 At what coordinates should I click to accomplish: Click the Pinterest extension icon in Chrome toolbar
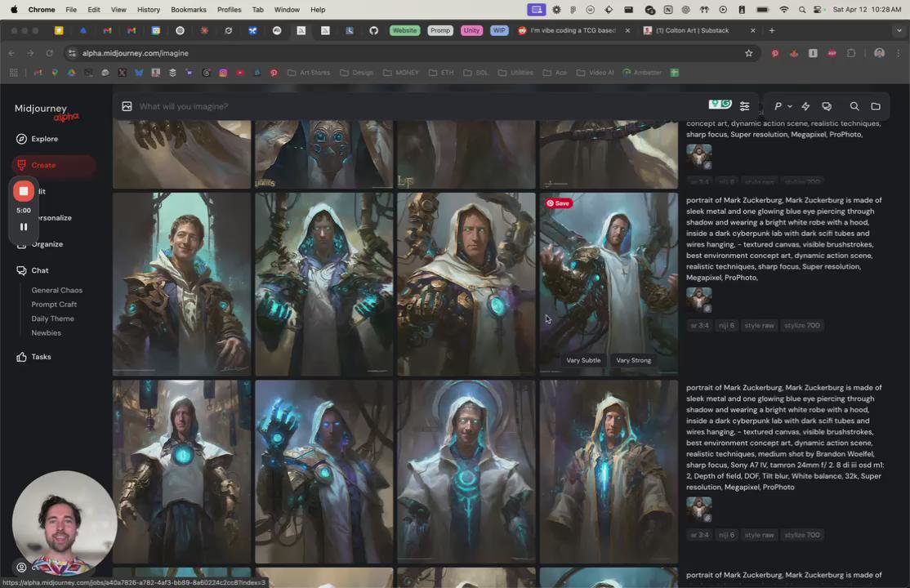pyautogui.click(x=774, y=53)
